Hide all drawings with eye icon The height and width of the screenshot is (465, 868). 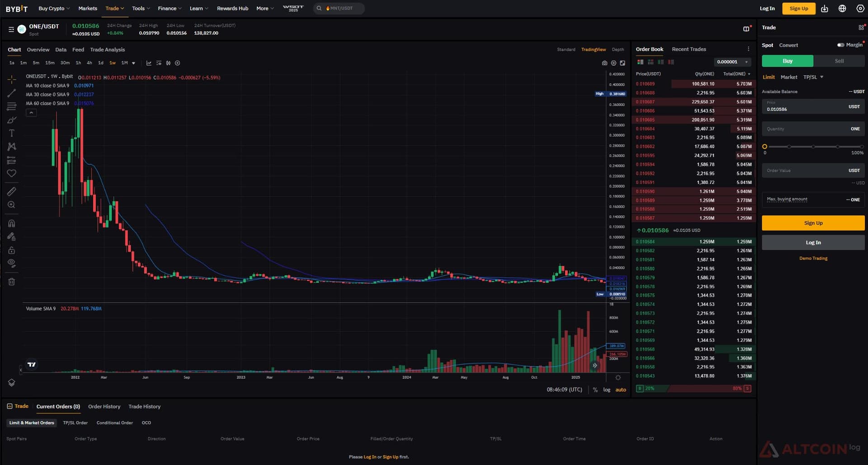(12, 263)
